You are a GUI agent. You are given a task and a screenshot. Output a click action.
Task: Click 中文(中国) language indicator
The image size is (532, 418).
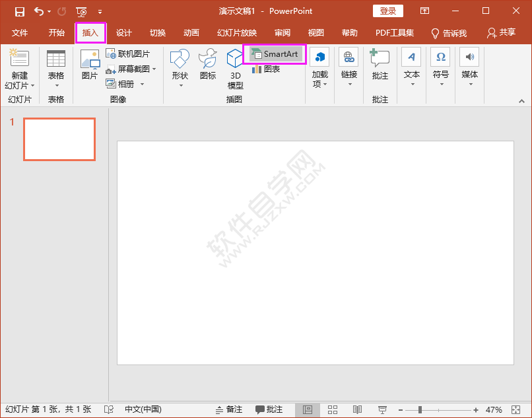(x=143, y=409)
